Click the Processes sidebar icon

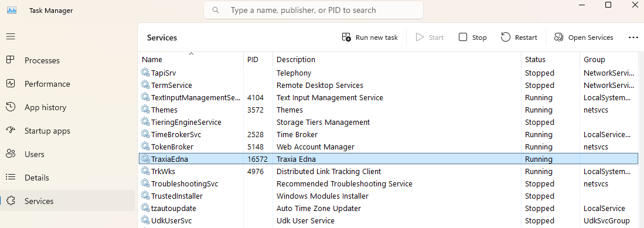11,60
